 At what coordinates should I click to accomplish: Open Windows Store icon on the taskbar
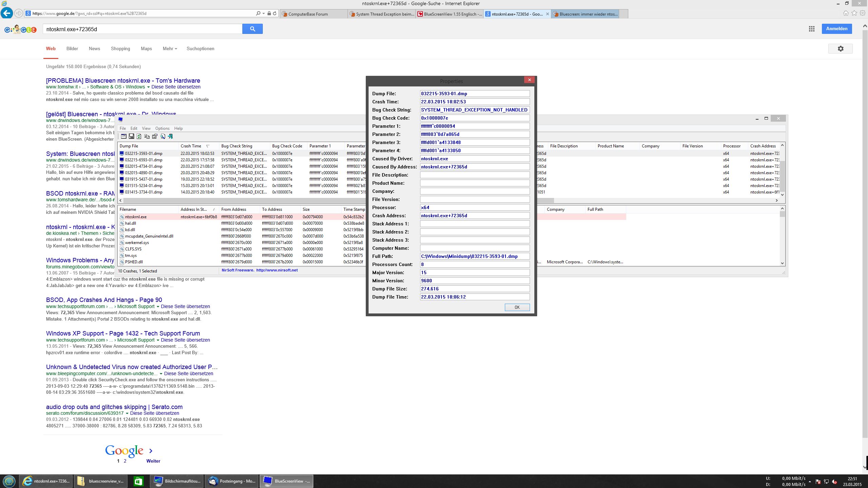(x=138, y=481)
